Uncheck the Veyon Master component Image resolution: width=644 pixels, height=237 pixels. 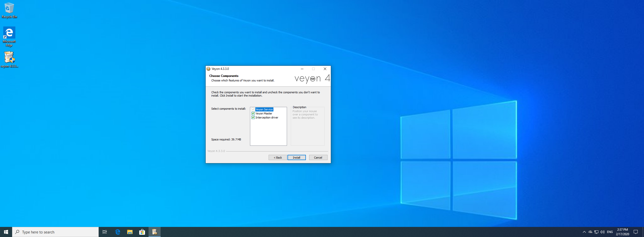(253, 113)
